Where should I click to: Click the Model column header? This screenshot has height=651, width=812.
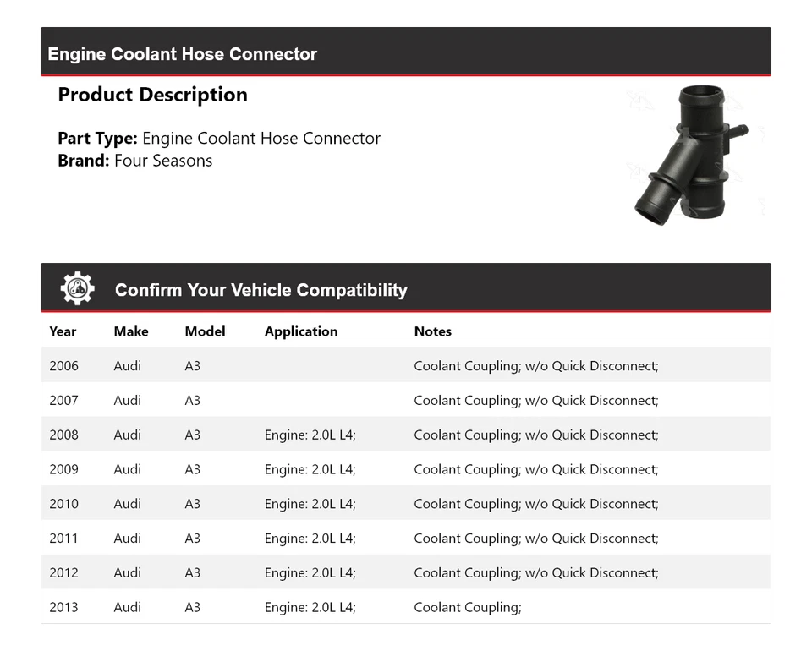(x=205, y=331)
